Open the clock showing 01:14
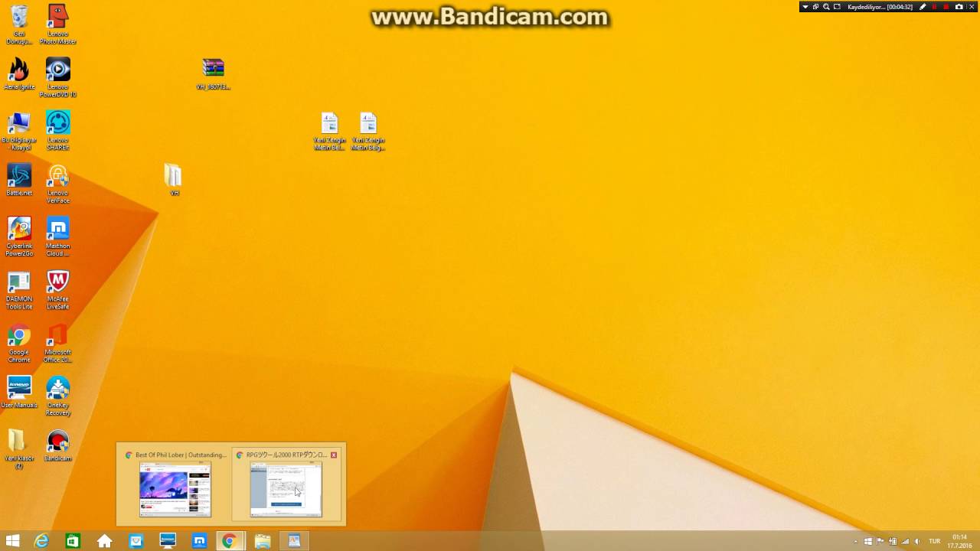 (959, 541)
